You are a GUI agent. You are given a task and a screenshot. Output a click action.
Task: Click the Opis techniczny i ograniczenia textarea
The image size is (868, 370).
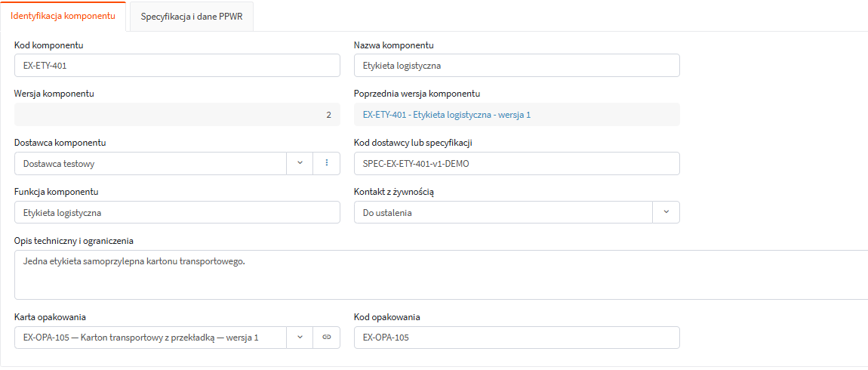[442, 275]
